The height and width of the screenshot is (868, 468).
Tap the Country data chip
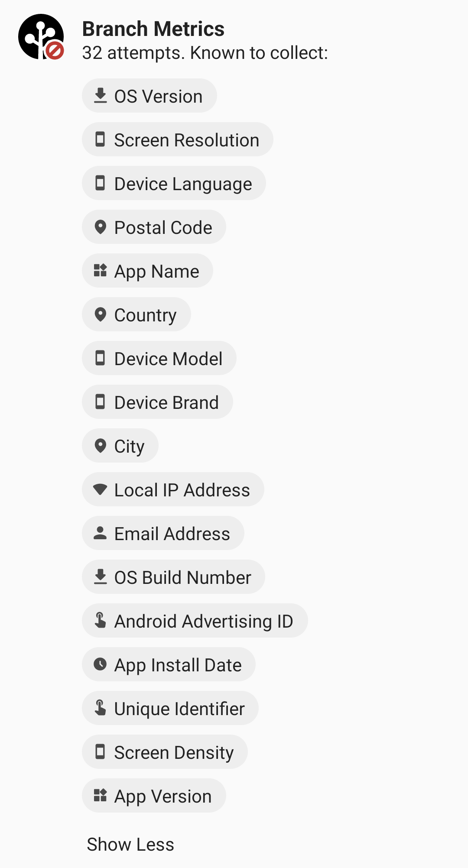click(x=136, y=314)
